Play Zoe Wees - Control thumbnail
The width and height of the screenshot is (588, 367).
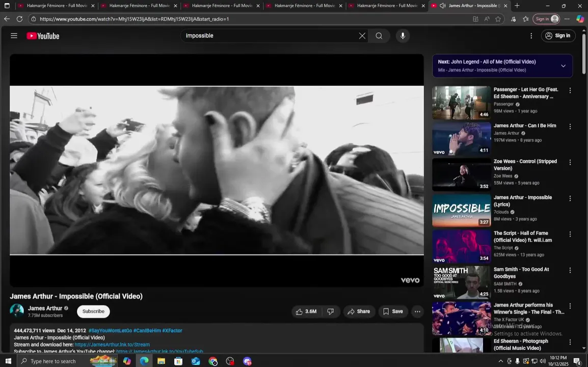point(461,174)
